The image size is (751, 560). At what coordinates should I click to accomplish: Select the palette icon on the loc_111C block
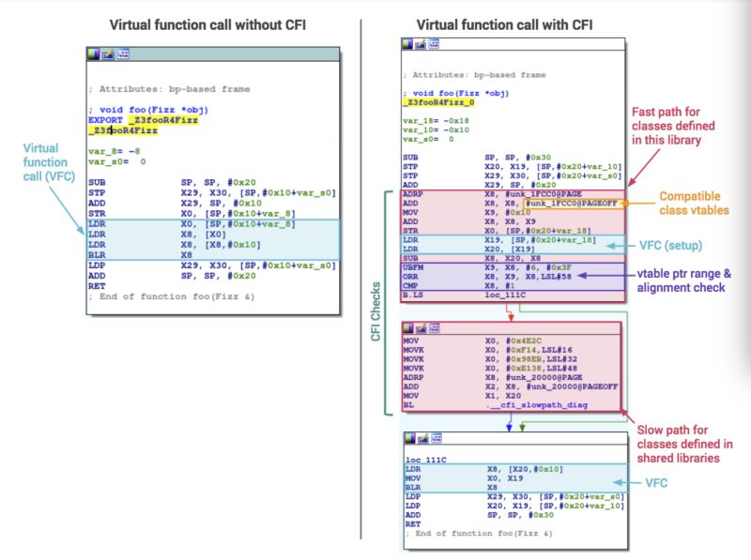click(x=410, y=436)
